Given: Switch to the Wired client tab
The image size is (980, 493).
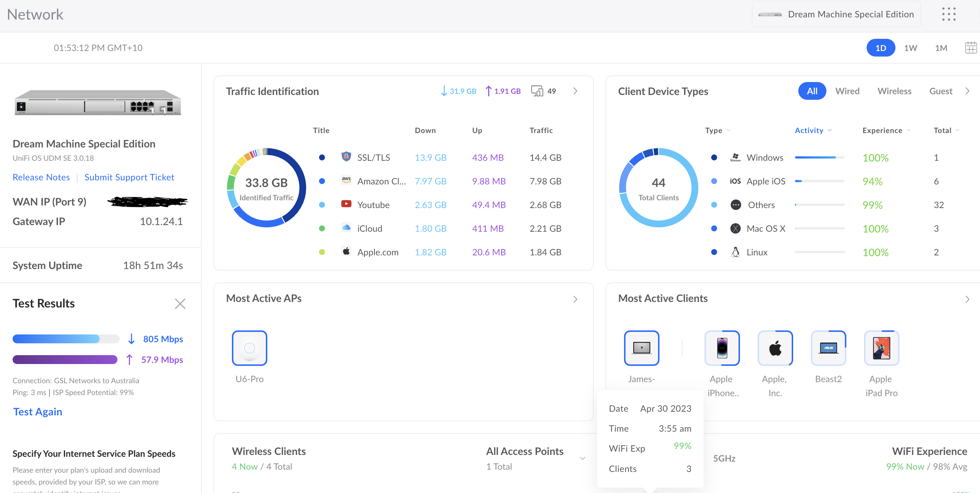Looking at the screenshot, I should (x=847, y=91).
